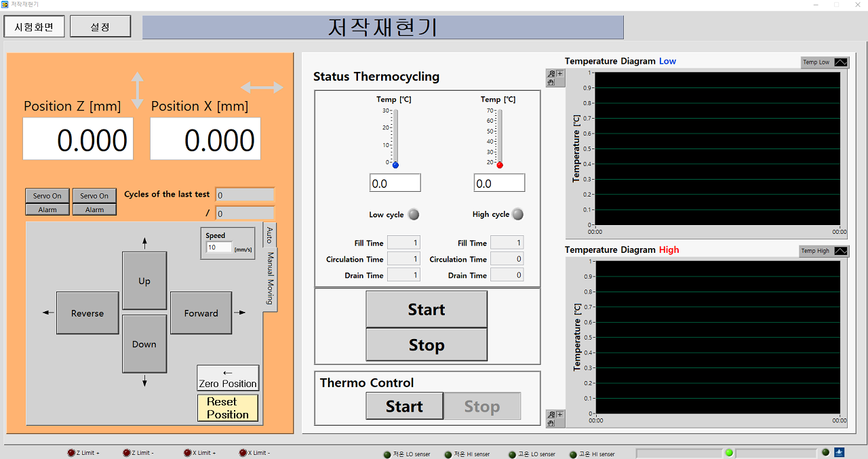This screenshot has height=459, width=868.
Task: Open the Temp High plot legend
Action: pos(824,251)
